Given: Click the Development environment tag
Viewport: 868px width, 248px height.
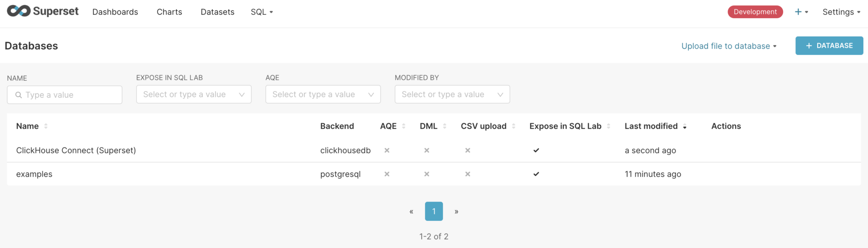Looking at the screenshot, I should (755, 11).
